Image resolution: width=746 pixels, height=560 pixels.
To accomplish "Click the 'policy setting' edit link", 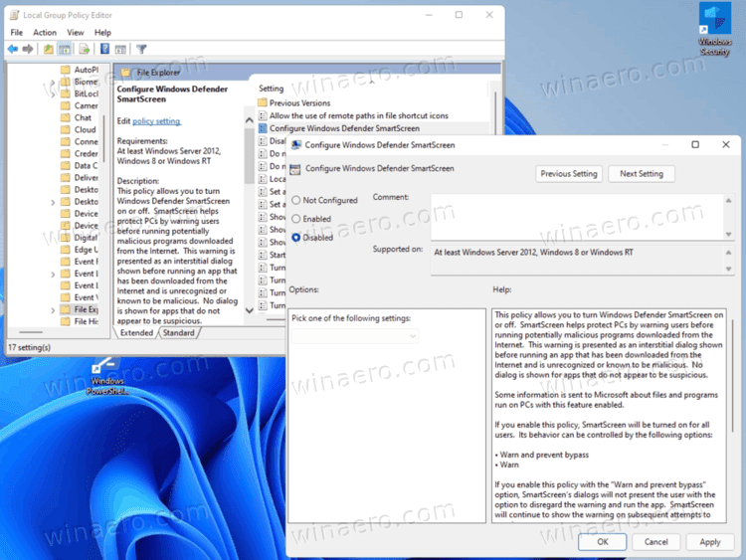I will (156, 120).
